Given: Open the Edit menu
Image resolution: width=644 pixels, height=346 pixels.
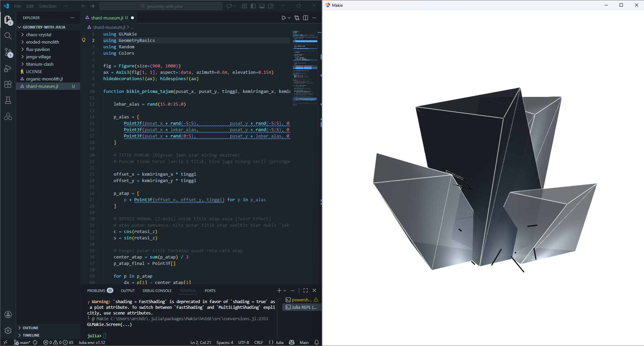Looking at the screenshot, I should tap(30, 6).
